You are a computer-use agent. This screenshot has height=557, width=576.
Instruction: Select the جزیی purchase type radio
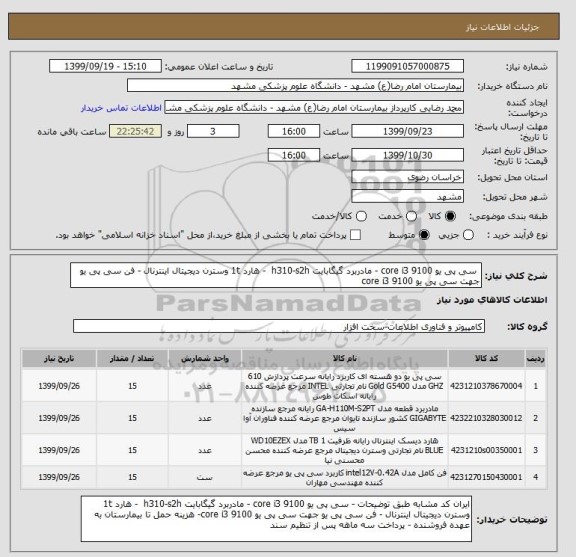tap(468, 235)
